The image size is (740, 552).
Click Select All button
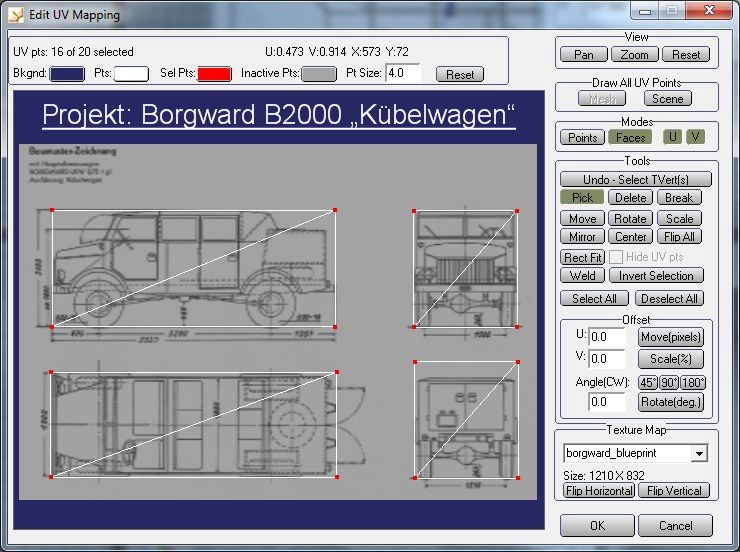pyautogui.click(x=594, y=298)
